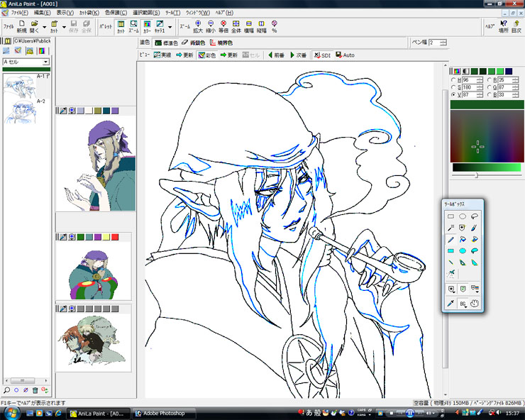Select the G radio button
Image resolution: width=525 pixels, height=420 pixels.
click(x=490, y=87)
